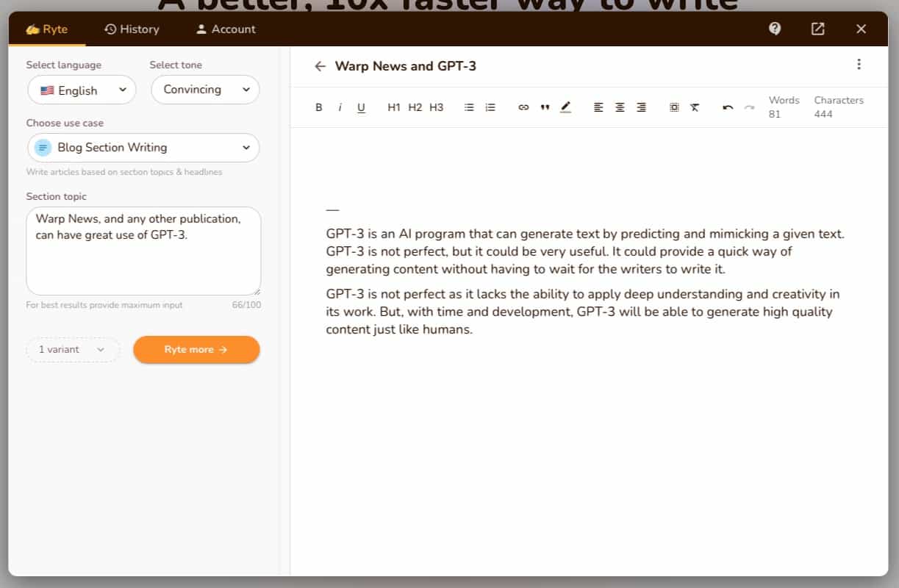899x588 pixels.
Task: Open the 1 variant dropdown
Action: pos(72,350)
